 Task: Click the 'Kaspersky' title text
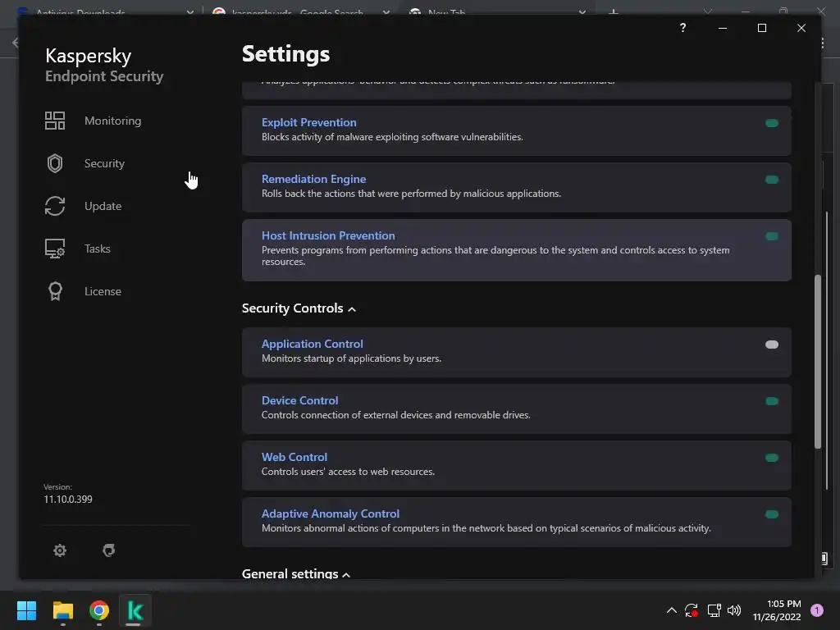(x=89, y=57)
